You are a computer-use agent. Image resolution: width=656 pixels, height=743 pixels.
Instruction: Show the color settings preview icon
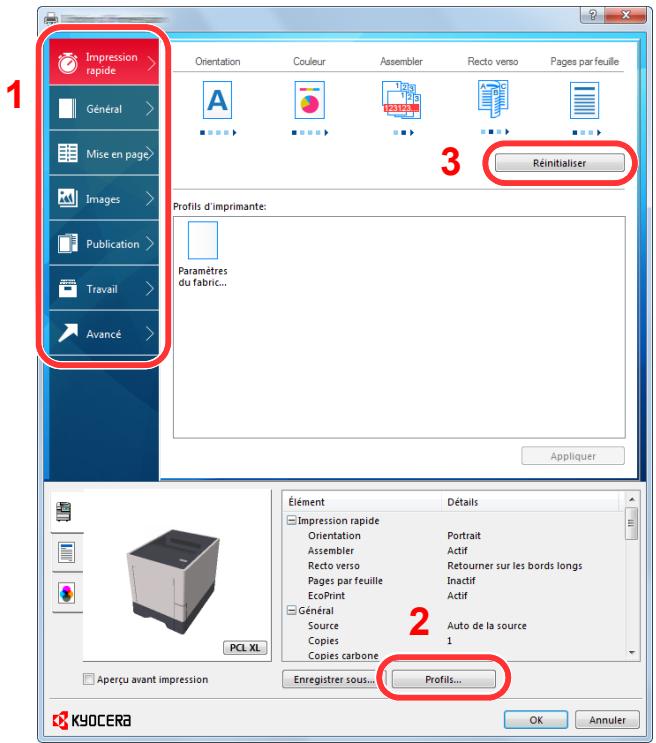pyautogui.click(x=66, y=593)
